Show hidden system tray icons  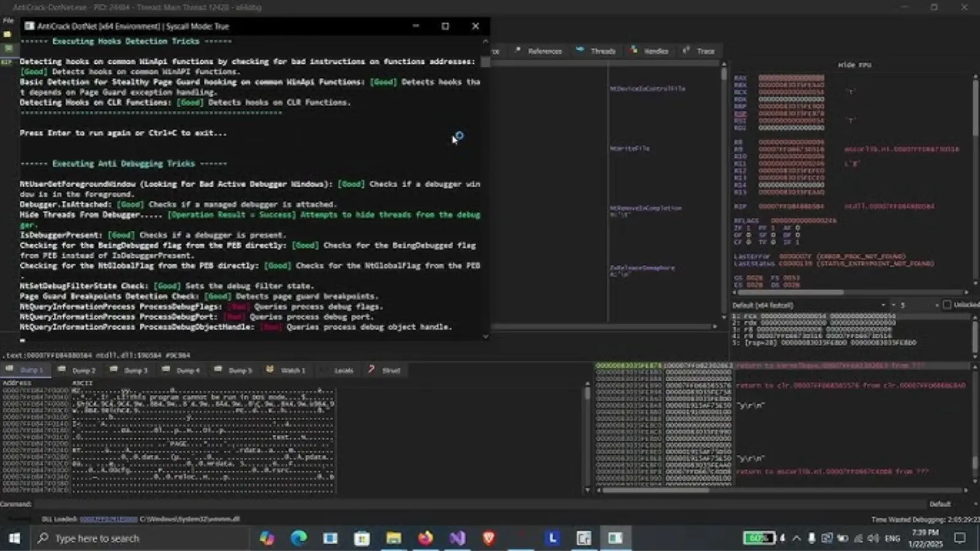pos(796,538)
